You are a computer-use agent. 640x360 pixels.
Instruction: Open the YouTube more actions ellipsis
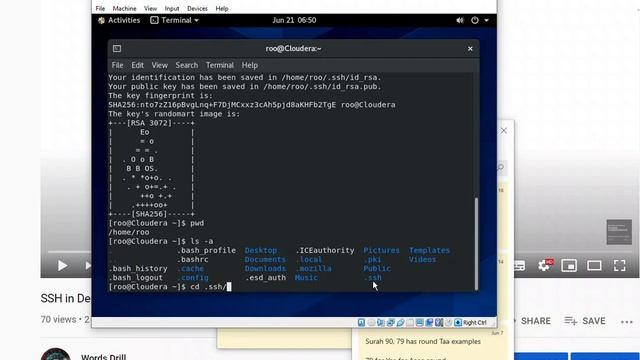pyautogui.click(x=627, y=322)
